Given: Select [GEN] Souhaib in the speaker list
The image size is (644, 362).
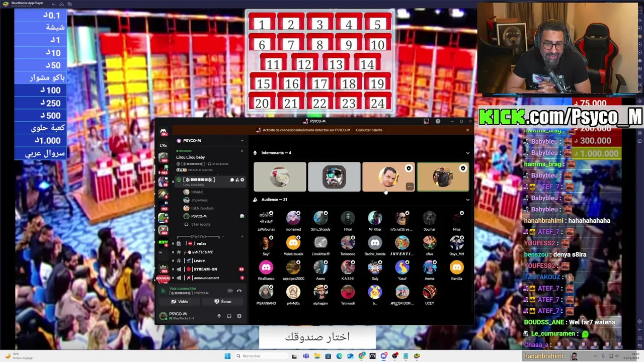Looking at the screenshot, I should [202, 208].
